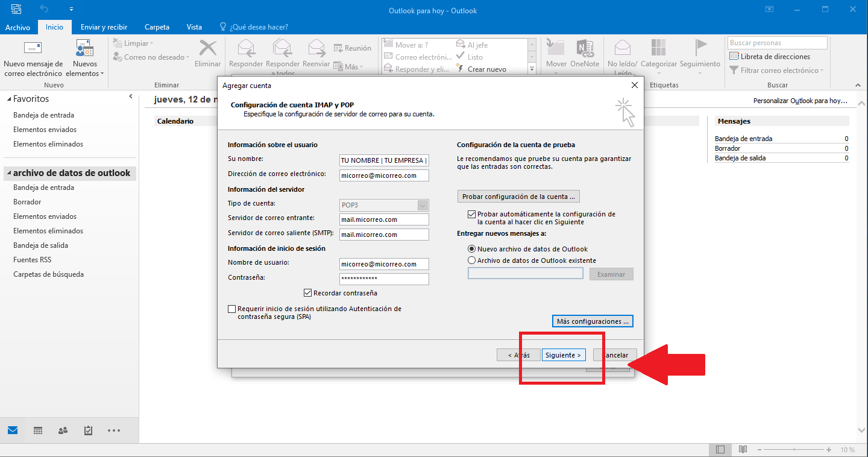The image size is (868, 457).
Task: Click the Siguiente button
Action: click(x=564, y=355)
